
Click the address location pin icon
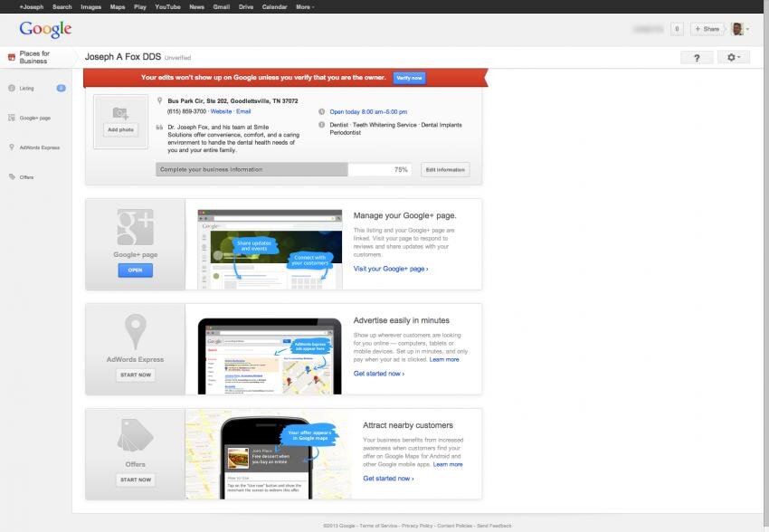pos(159,100)
